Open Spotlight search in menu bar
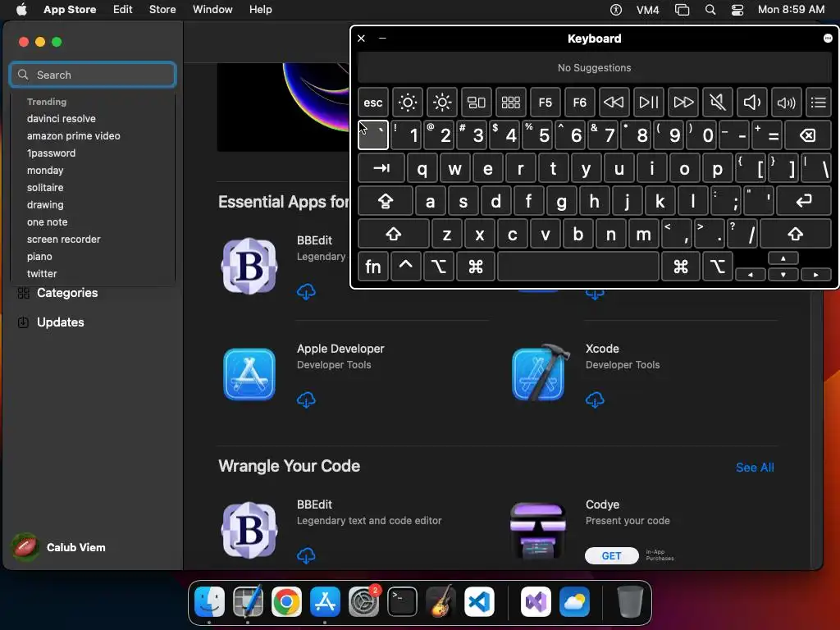This screenshot has height=630, width=840. coord(710,10)
